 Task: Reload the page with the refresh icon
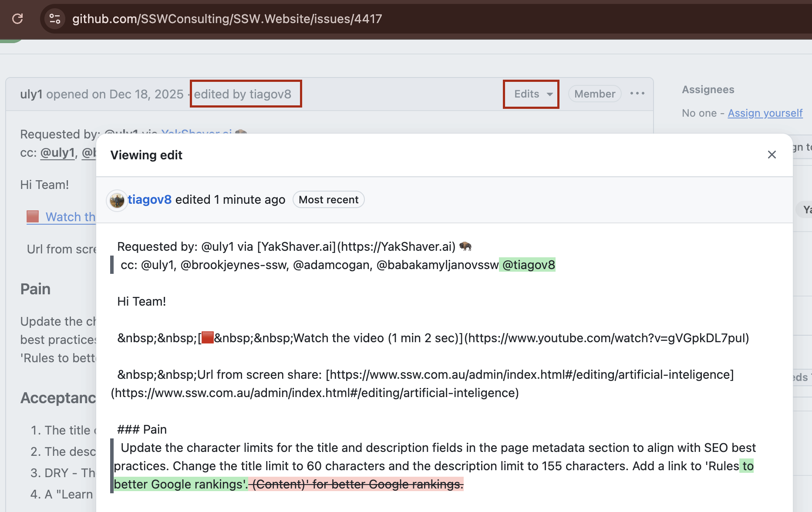click(17, 19)
